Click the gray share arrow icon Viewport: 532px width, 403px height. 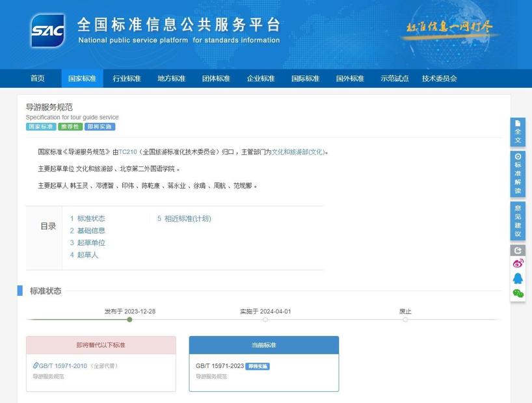pyautogui.click(x=518, y=250)
